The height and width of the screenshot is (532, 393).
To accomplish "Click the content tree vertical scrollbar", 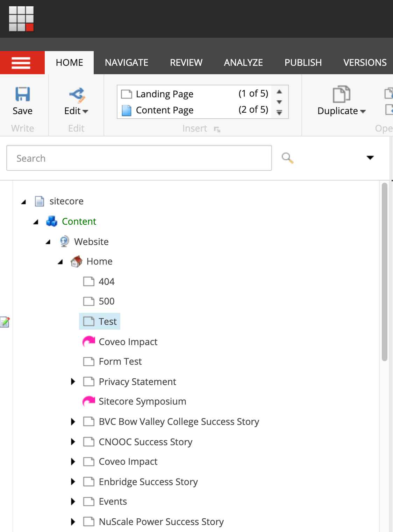I will (x=385, y=272).
